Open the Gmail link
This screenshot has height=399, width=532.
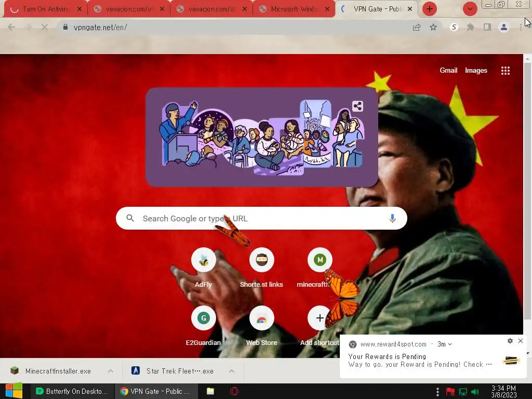448,71
